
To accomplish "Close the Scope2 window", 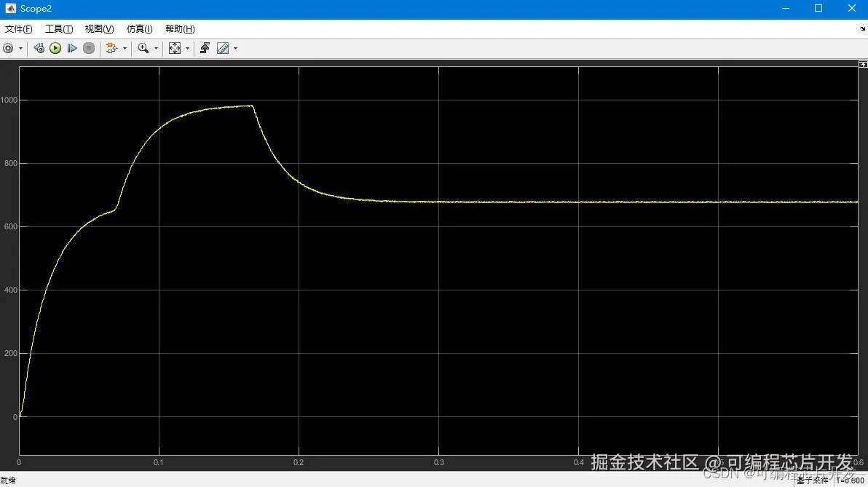I will click(852, 8).
